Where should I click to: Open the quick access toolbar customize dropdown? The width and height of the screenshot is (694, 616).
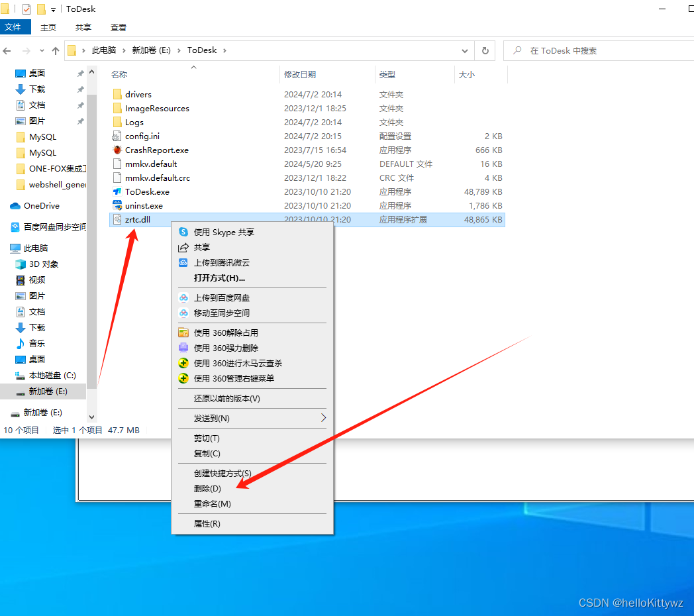pyautogui.click(x=53, y=9)
